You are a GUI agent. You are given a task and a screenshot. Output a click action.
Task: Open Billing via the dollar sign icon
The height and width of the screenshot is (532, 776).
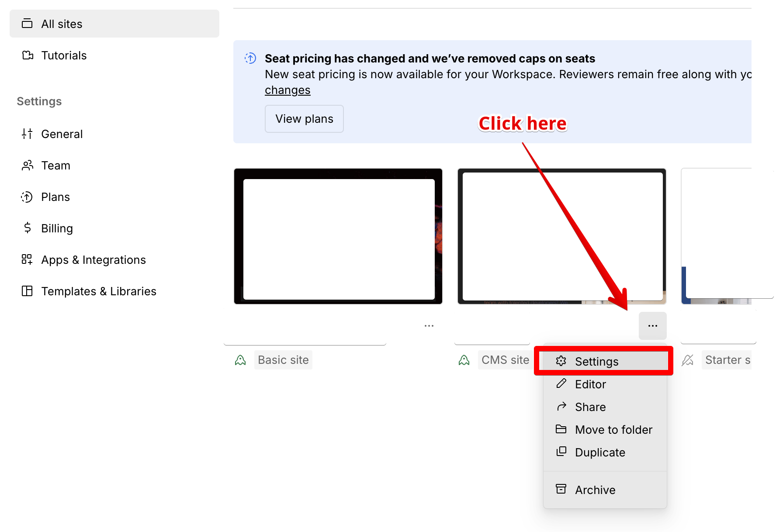click(x=27, y=228)
